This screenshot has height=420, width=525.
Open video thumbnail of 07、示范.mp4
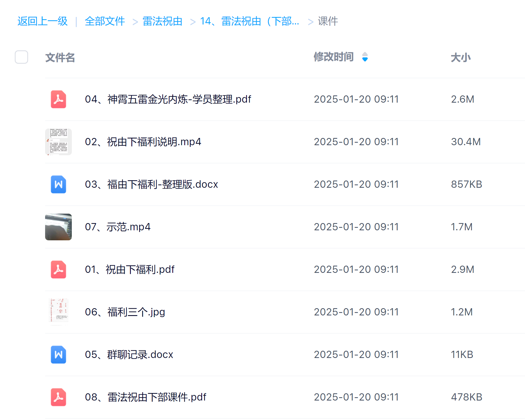tap(58, 227)
